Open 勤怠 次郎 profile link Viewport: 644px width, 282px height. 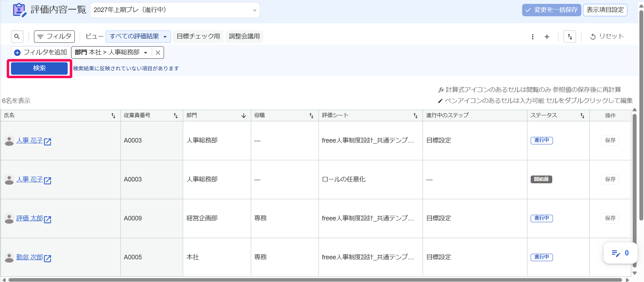tap(29, 257)
